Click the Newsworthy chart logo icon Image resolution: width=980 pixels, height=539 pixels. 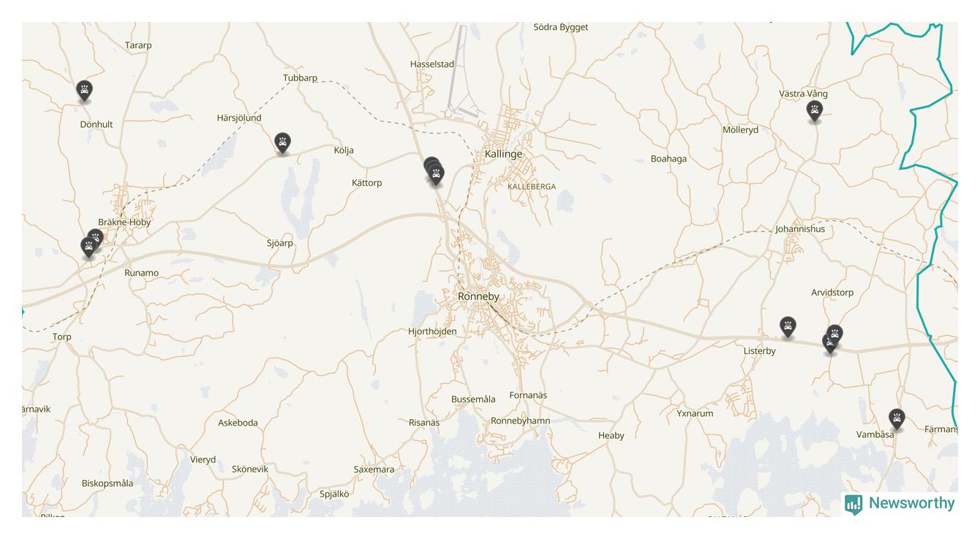pyautogui.click(x=853, y=504)
